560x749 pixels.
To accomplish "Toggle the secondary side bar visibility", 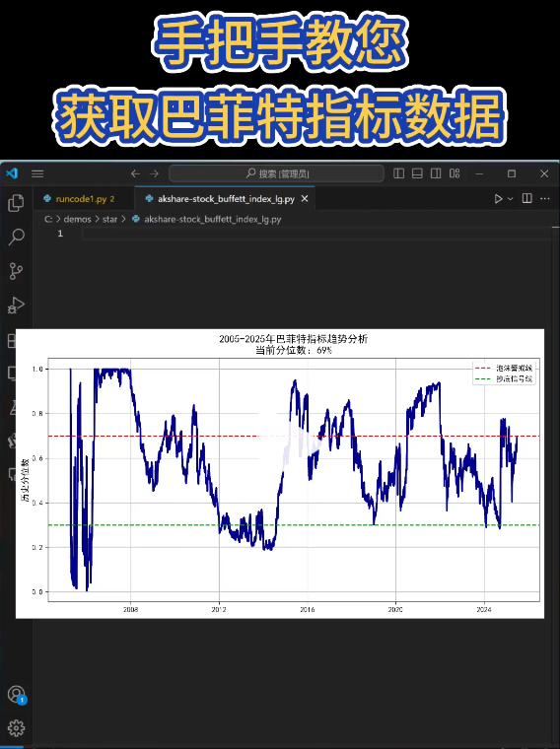I will 436,173.
